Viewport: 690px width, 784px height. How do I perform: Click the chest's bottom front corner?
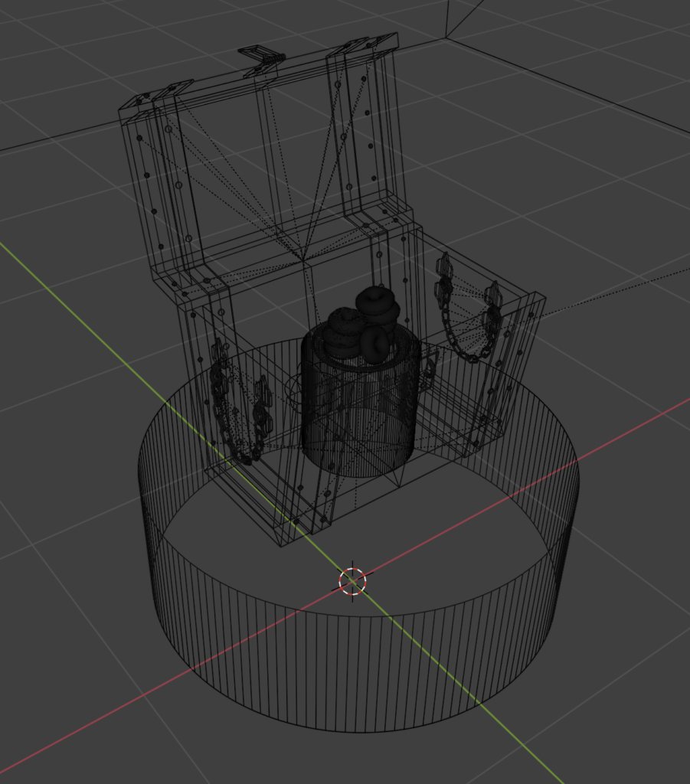click(x=281, y=545)
